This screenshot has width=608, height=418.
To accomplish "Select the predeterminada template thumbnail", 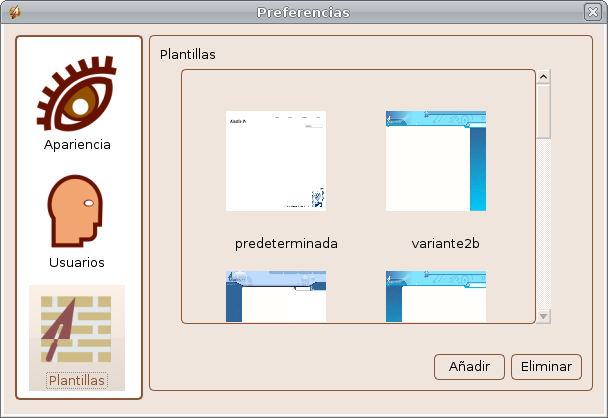I will tap(276, 160).
